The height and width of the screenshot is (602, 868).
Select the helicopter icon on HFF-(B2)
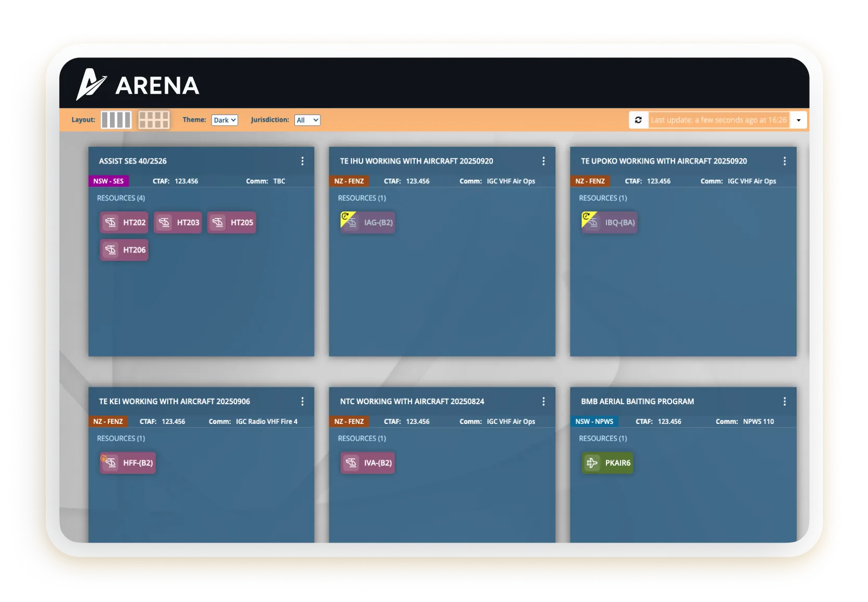(111, 463)
